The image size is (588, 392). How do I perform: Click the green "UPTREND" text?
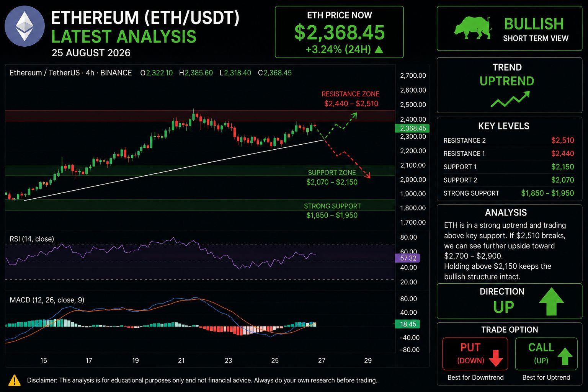507,81
